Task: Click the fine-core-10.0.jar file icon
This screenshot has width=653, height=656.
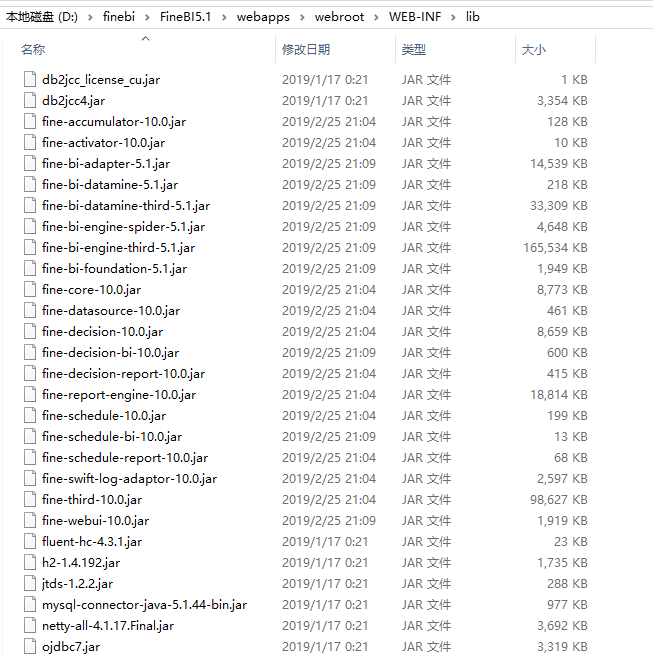Action: pyautogui.click(x=30, y=289)
